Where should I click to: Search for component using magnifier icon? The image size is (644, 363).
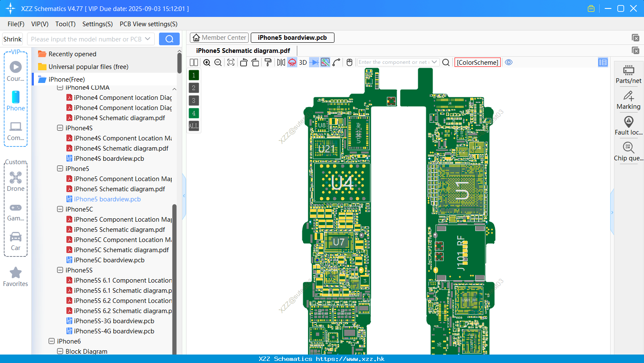pos(446,62)
